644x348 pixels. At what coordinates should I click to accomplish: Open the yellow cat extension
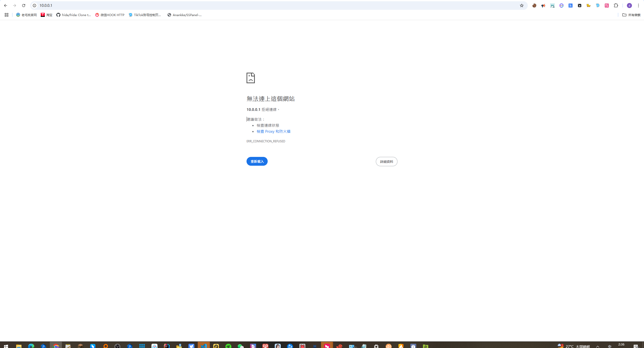pyautogui.click(x=588, y=6)
